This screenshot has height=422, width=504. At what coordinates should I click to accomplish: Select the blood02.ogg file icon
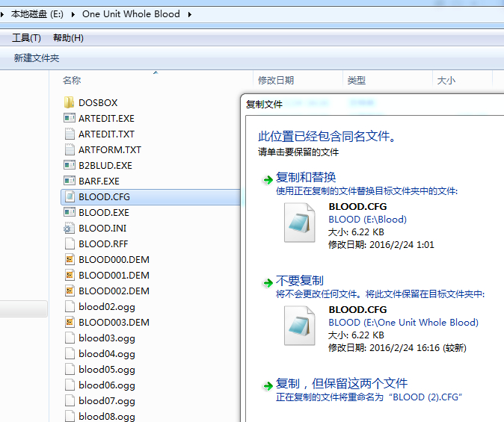pos(70,307)
